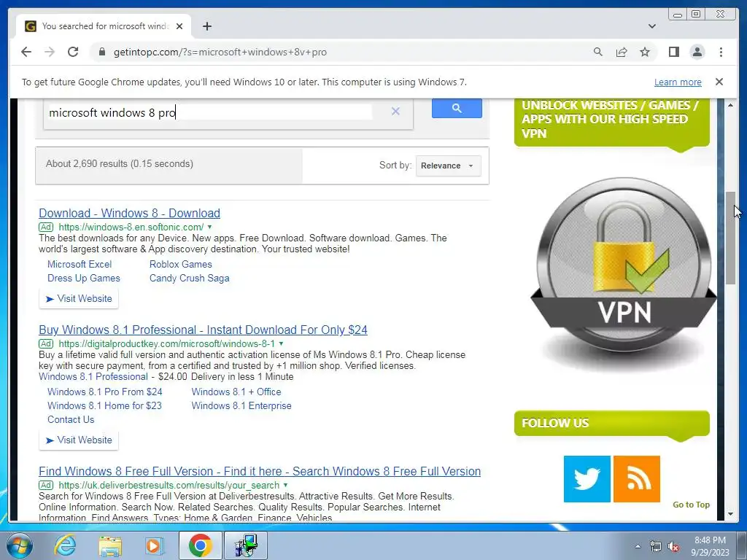747x560 pixels.
Task: Open the Dress Up Games sitelink
Action: (83, 278)
